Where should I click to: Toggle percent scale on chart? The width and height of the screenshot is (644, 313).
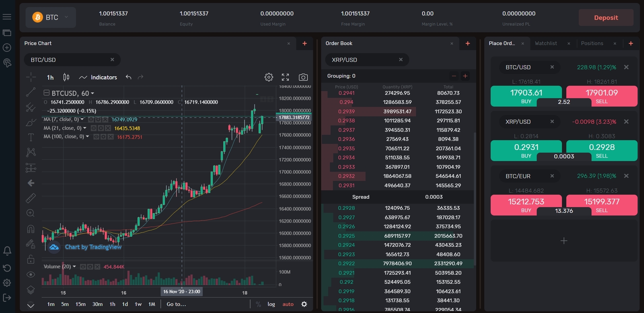258,304
